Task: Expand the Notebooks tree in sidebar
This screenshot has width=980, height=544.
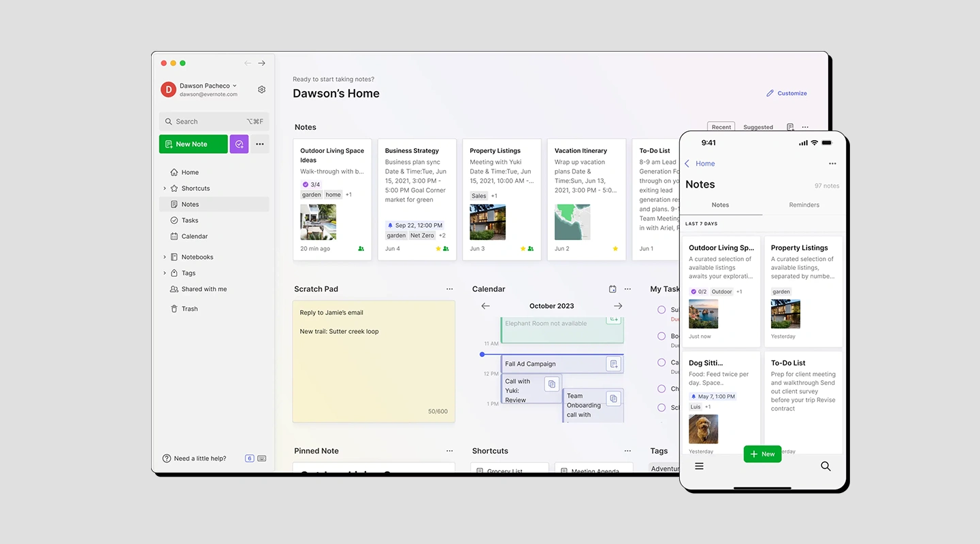Action: point(164,257)
